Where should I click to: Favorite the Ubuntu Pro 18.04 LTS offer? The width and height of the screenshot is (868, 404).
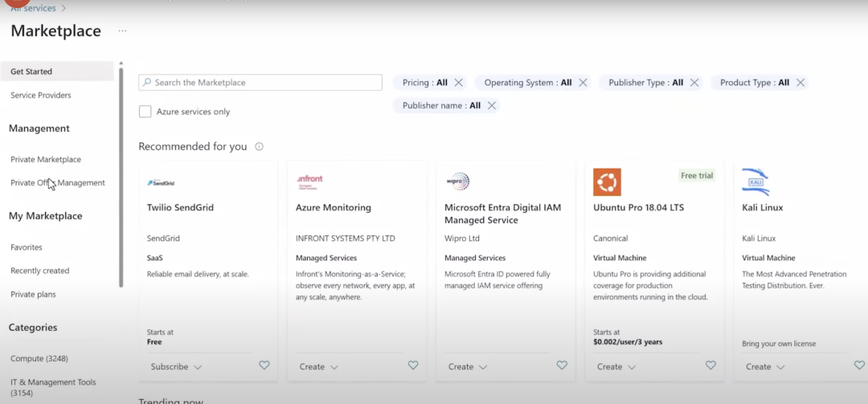[x=710, y=365]
